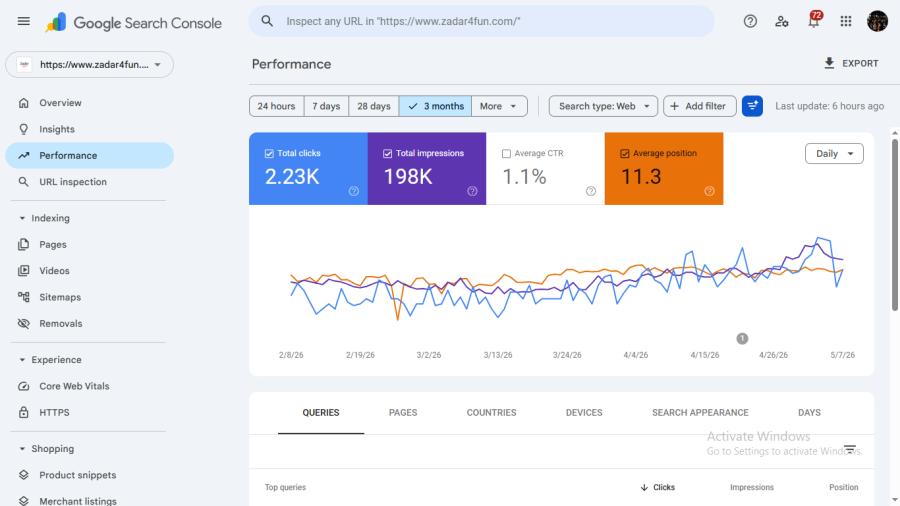Click the Videos icon in sidebar

[24, 271]
